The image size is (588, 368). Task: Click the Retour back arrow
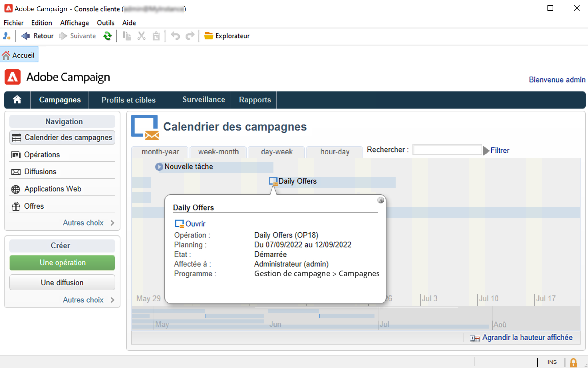pos(26,36)
